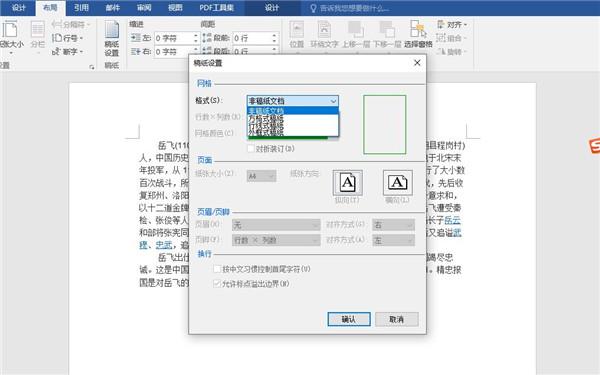The height and width of the screenshot is (375, 600).
Task: Switch to the PDF工具集 ribbon tab
Action: coord(217,8)
